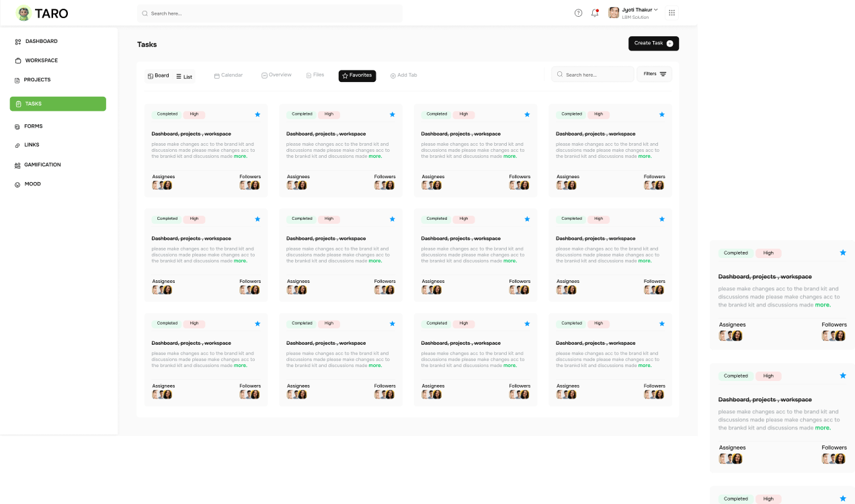Switch to List view
This screenshot has height=504, width=855.
(x=184, y=77)
